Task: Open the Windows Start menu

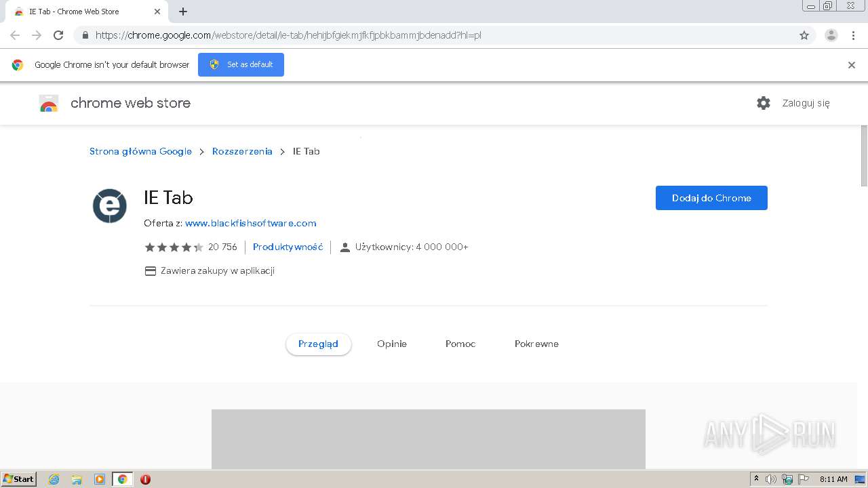Action: 19,479
